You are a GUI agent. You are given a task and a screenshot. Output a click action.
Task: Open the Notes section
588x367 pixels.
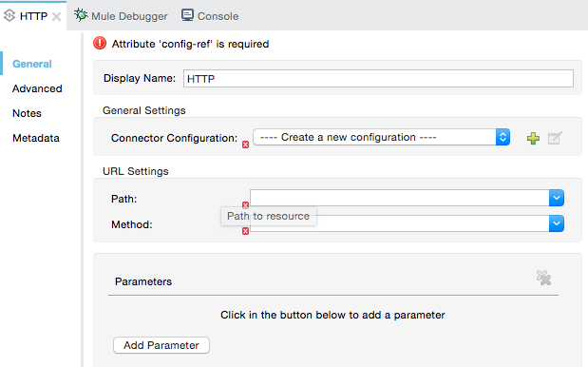tap(27, 113)
